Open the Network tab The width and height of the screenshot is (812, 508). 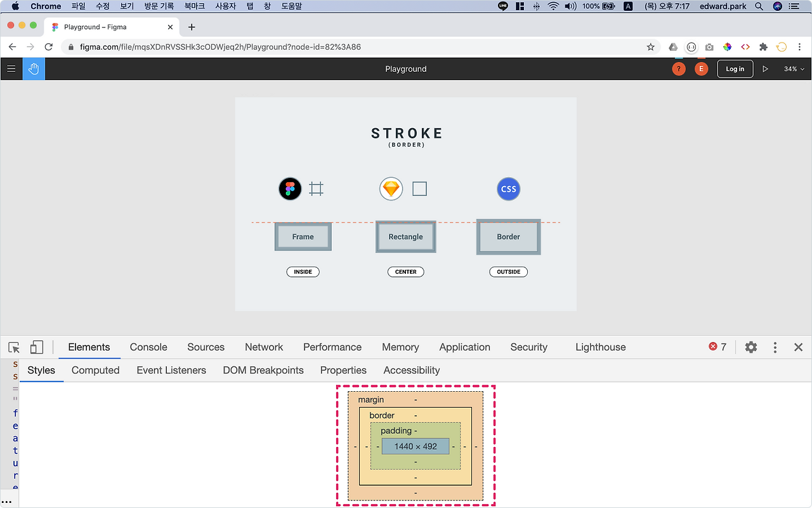coord(264,347)
